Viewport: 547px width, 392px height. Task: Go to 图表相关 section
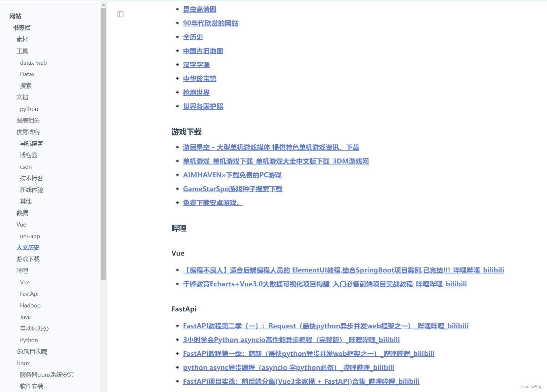28,120
